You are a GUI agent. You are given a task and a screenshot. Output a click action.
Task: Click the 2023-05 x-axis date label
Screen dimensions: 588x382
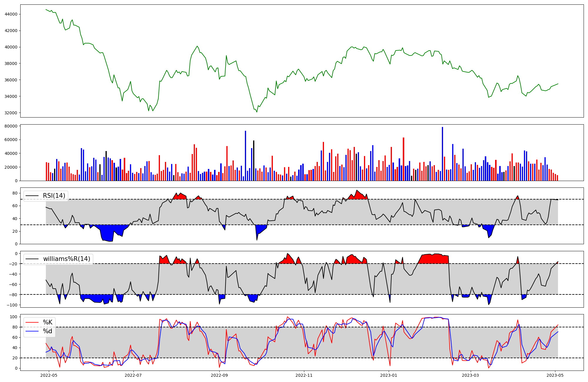[x=555, y=375]
